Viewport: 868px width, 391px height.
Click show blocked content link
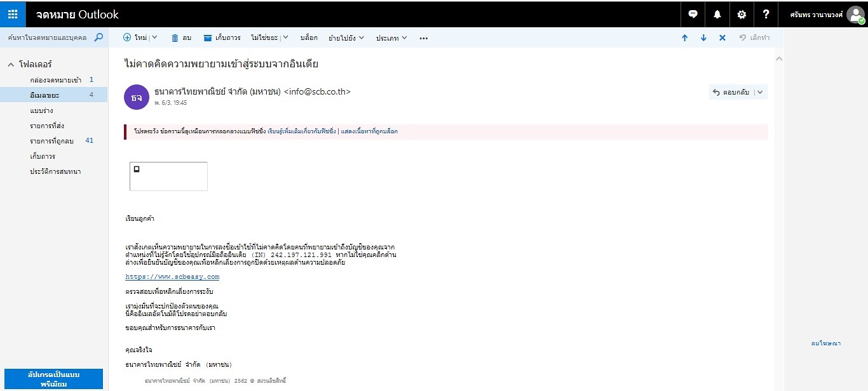coord(369,131)
